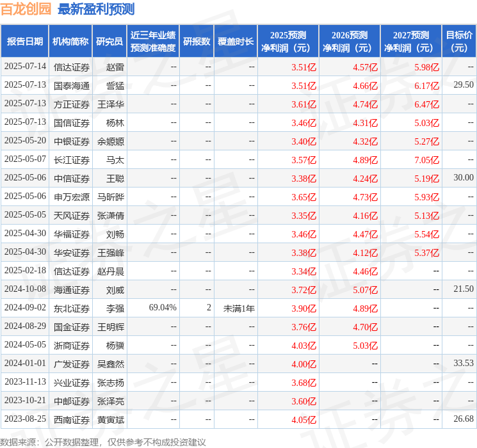Select the 近三年业绩预测准确度 column header
This screenshot has height=448, width=477.
[153, 42]
